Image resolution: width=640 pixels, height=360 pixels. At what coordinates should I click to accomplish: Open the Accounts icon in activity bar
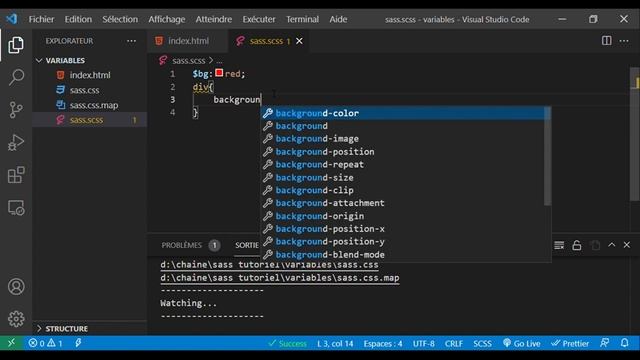pyautogui.click(x=16, y=287)
